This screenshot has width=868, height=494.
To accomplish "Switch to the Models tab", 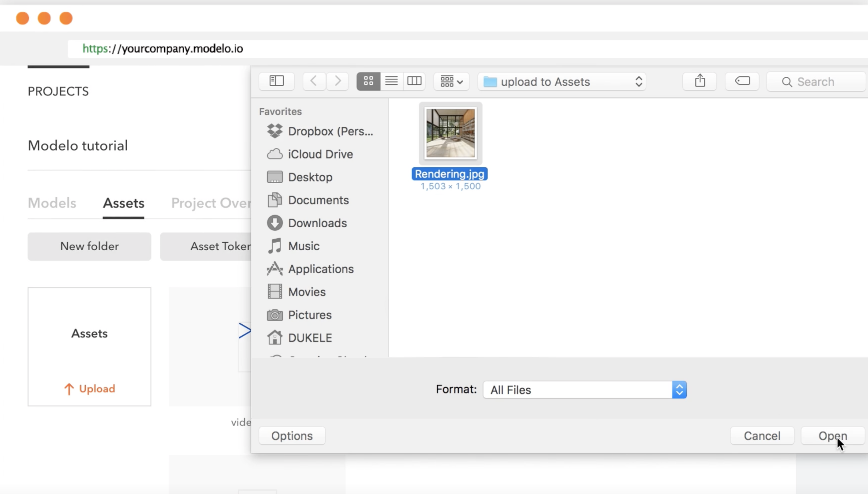I will click(x=52, y=203).
